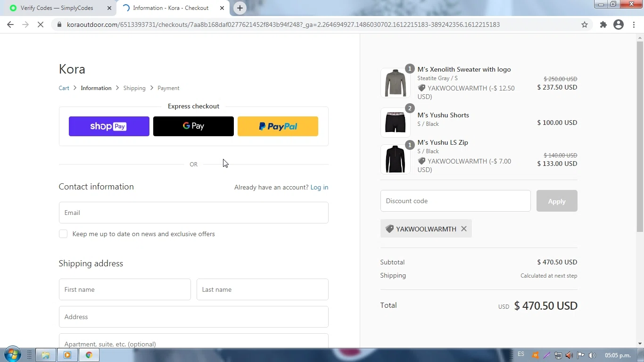The height and width of the screenshot is (362, 644).
Task: Click the Chrome taskbar icon
Action: [x=89, y=355]
